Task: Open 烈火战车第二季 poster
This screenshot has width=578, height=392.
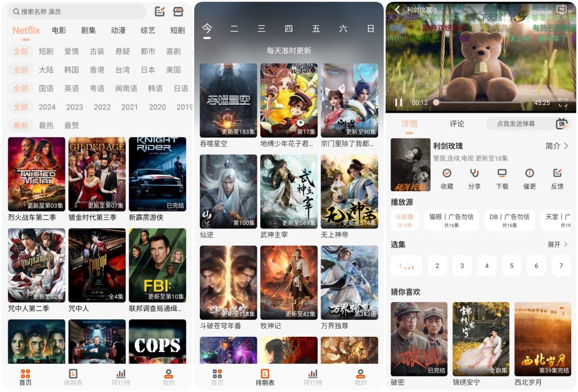Action: pyautogui.click(x=37, y=174)
